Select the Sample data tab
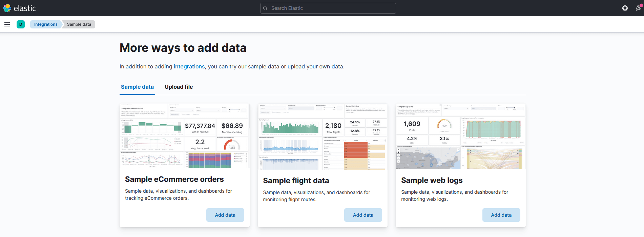The image size is (644, 237). [137, 87]
